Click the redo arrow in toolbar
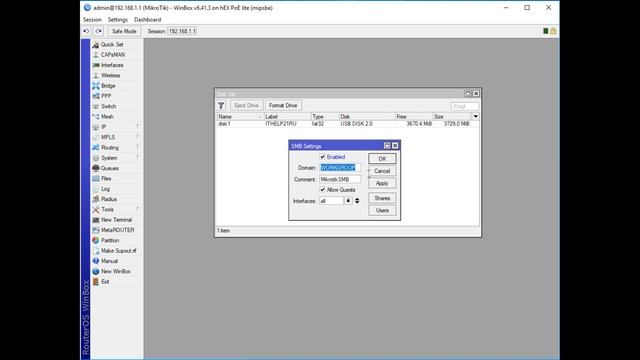 (99, 31)
